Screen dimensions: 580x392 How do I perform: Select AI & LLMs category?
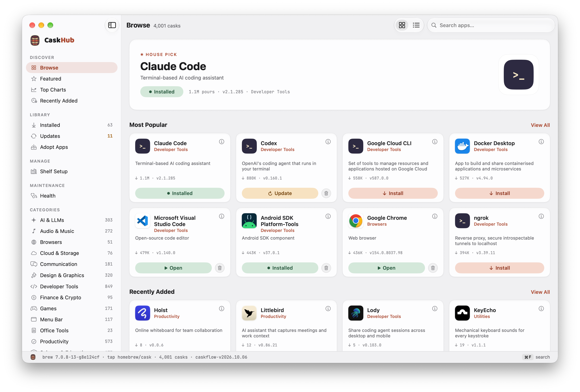(72, 220)
